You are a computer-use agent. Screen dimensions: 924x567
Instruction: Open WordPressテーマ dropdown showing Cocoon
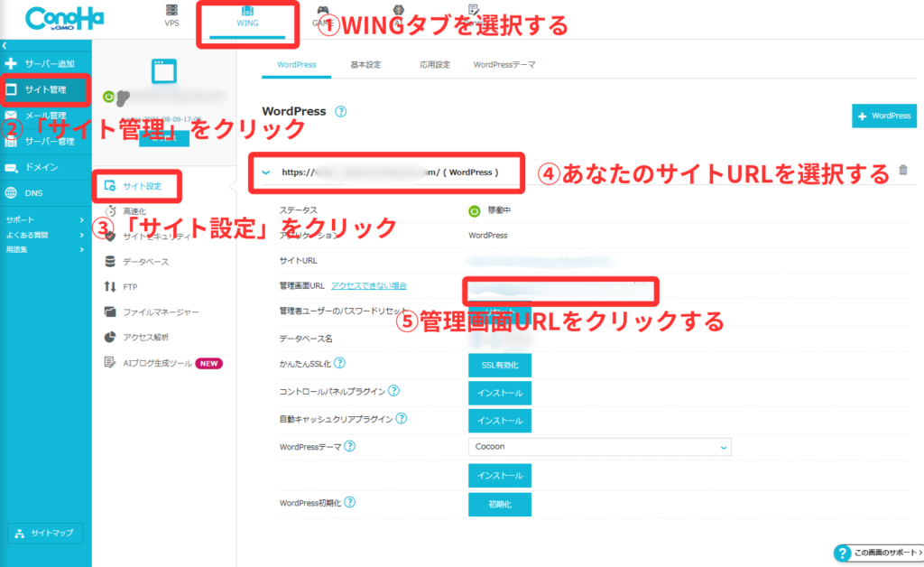coord(599,447)
